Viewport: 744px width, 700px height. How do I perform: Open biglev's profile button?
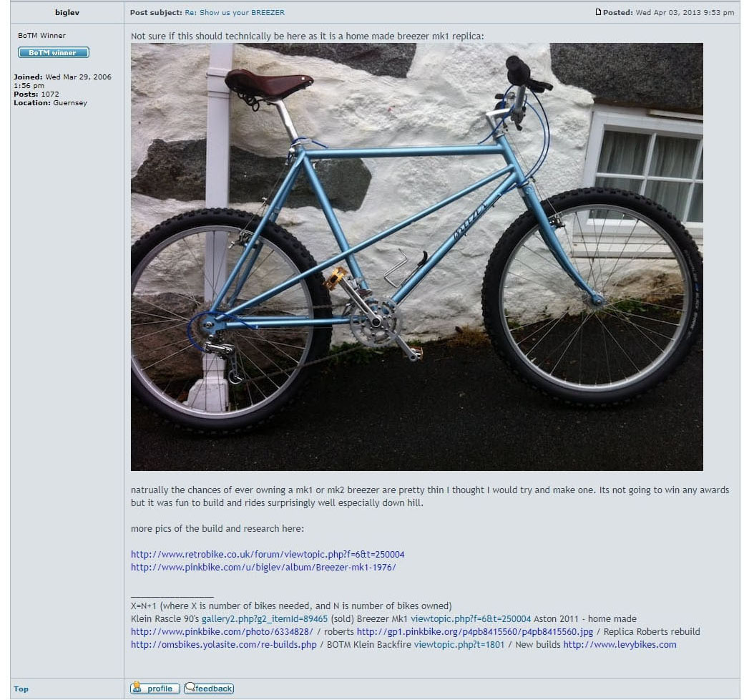tap(155, 688)
